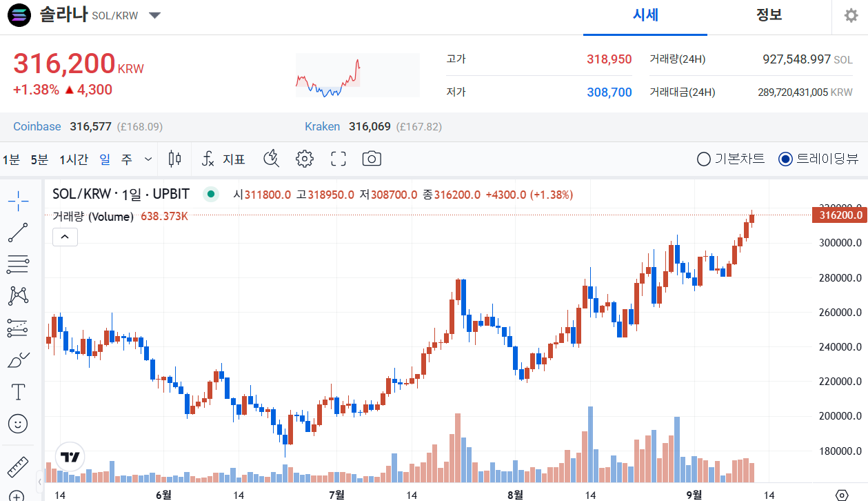Open the SOL/KRW market dropdown arrow
The image size is (868, 501).
(x=155, y=16)
